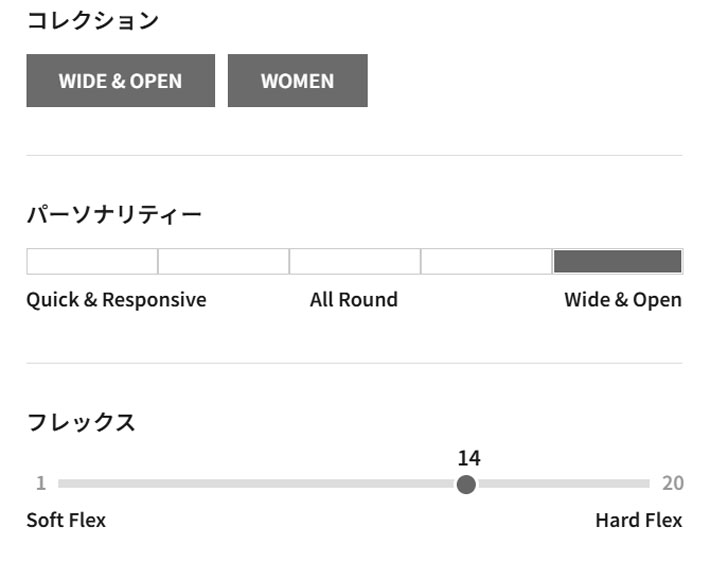Click the パーソナリティー heading
The height and width of the screenshot is (562, 710).
coord(114,215)
